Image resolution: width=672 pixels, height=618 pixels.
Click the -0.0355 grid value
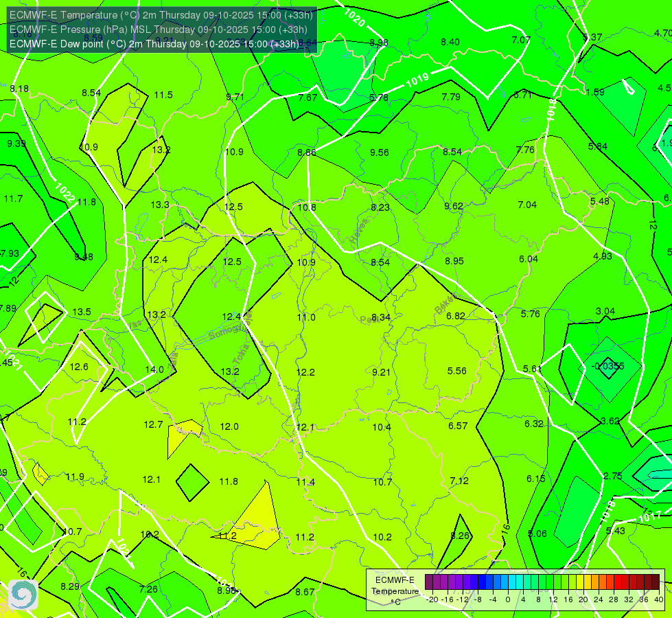tap(607, 366)
